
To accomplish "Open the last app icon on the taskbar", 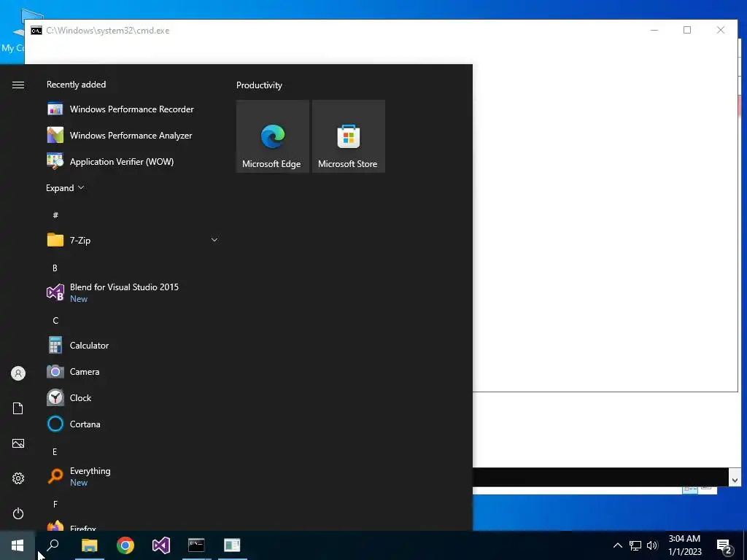I will [232, 545].
